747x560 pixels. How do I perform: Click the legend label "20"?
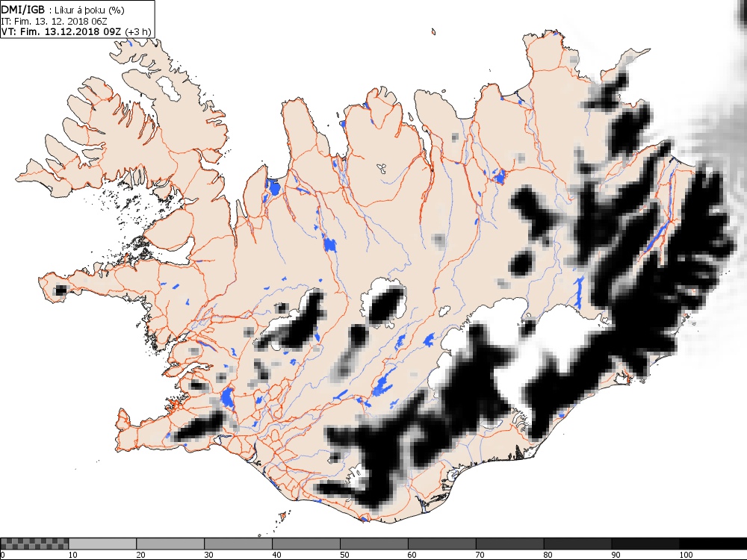(141, 555)
